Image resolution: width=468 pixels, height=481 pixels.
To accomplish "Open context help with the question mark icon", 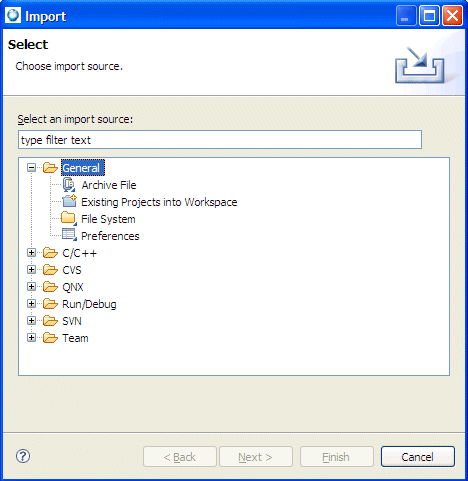I will tap(23, 456).
